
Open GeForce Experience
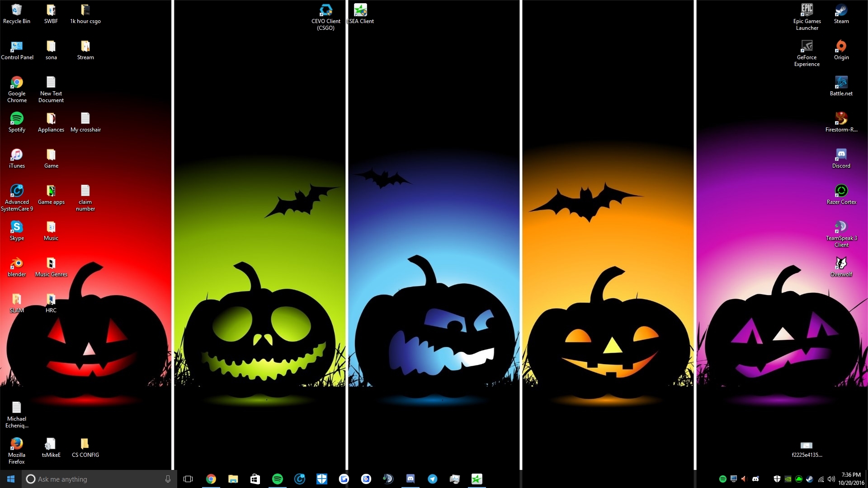coord(807,45)
